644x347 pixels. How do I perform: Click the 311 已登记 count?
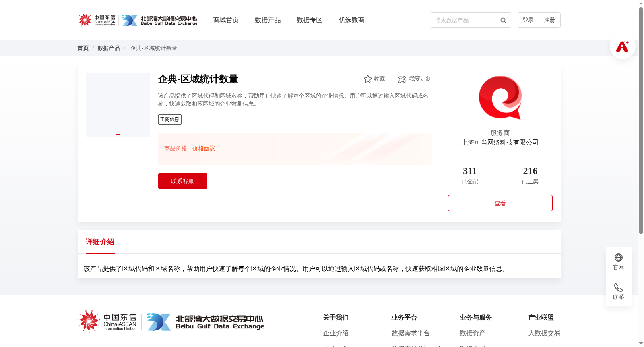pos(470,176)
